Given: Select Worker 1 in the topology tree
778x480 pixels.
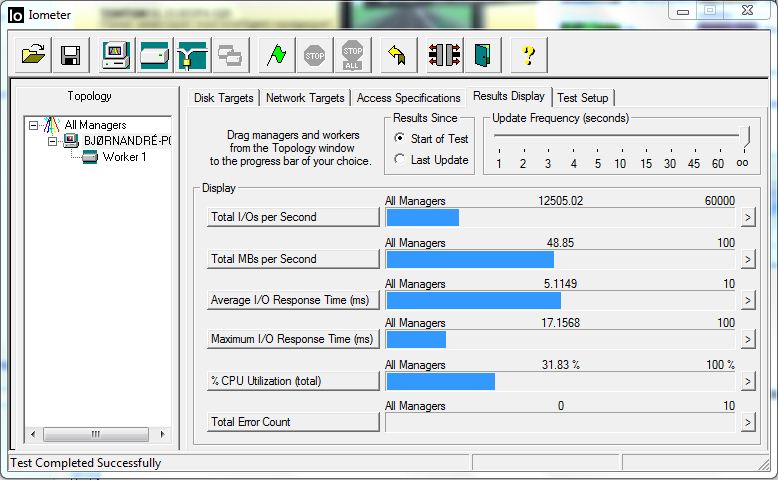Looking at the screenshot, I should pos(124,157).
